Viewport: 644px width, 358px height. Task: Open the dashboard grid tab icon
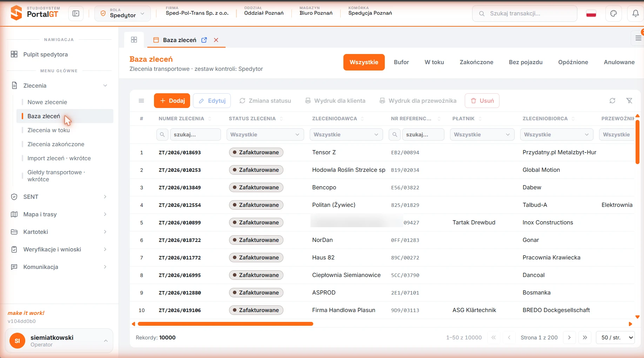tap(134, 40)
